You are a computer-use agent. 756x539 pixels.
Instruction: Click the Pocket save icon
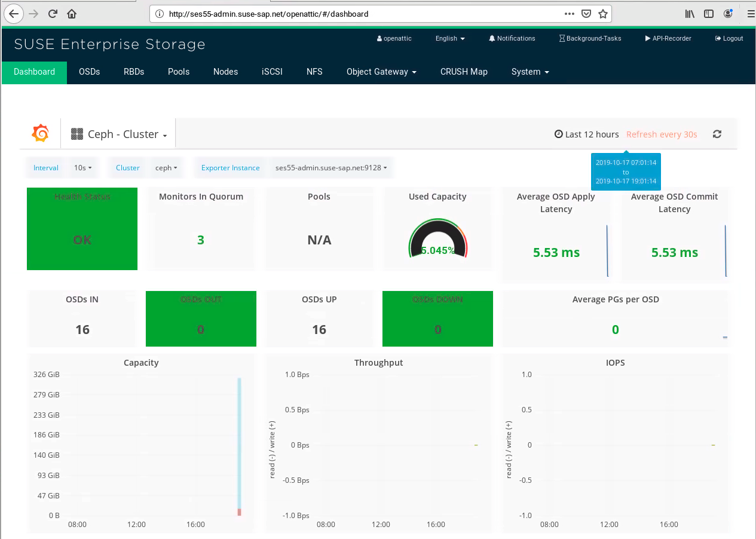pos(586,14)
